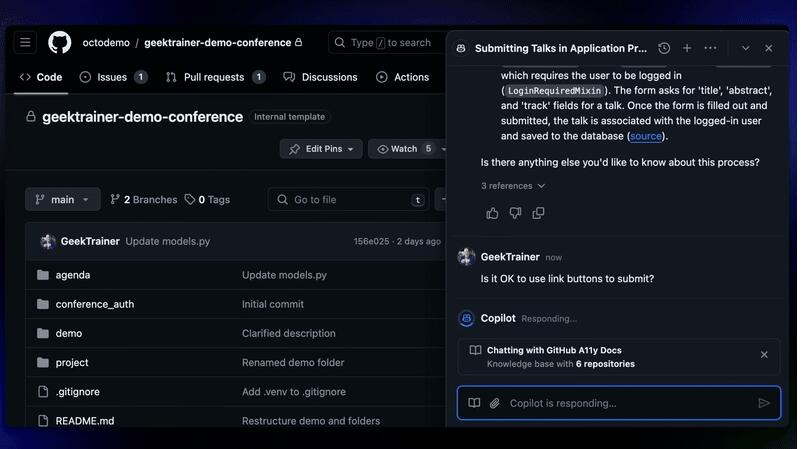Open the Code tab
This screenshot has width=801, height=449.
pyautogui.click(x=41, y=77)
